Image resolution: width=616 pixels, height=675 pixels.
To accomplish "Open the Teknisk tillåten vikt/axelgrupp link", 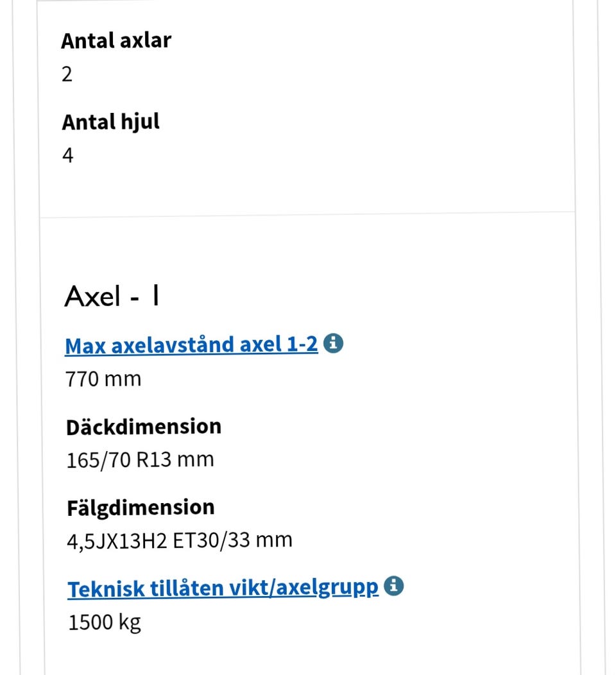I will tap(223, 588).
